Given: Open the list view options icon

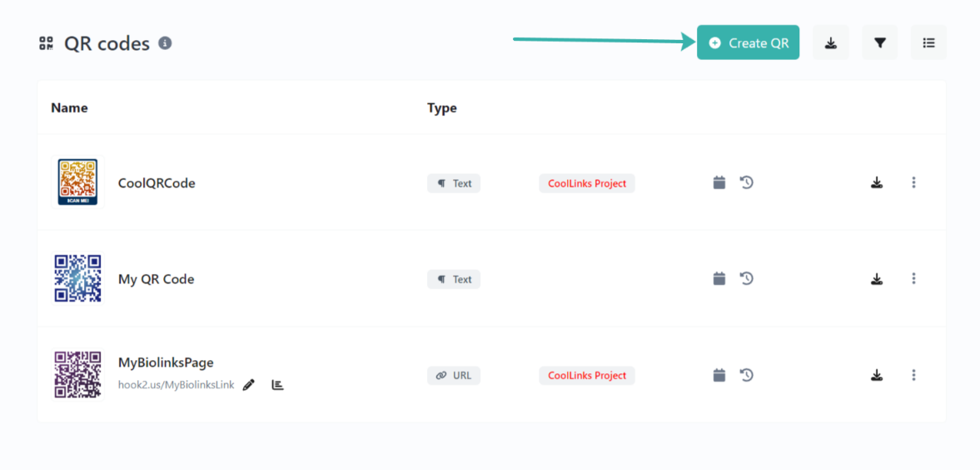Looking at the screenshot, I should (x=928, y=42).
